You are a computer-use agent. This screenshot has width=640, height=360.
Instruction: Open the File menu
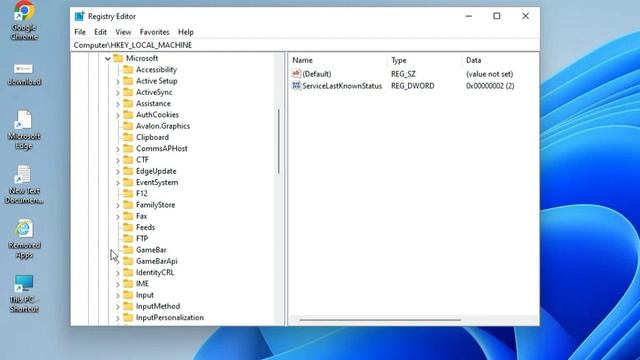80,32
